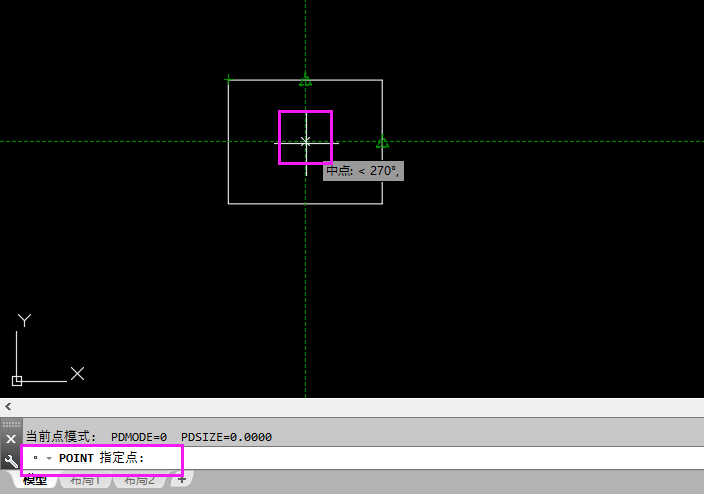Click the POINT command icon in command line
Viewport: 704px width, 494px height.
pyautogui.click(x=35, y=458)
